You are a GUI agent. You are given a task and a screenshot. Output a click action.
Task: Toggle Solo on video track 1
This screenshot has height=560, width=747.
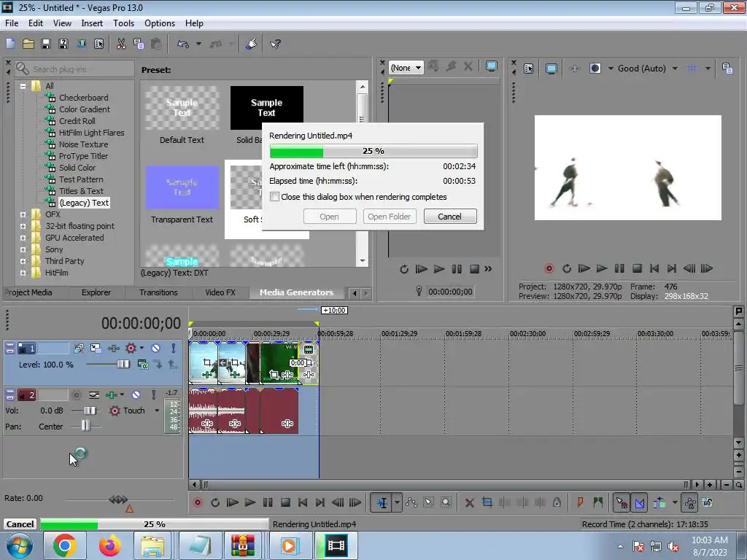click(174, 348)
